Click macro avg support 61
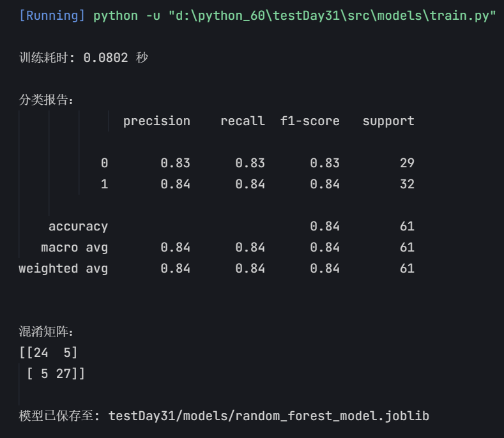 click(407, 248)
